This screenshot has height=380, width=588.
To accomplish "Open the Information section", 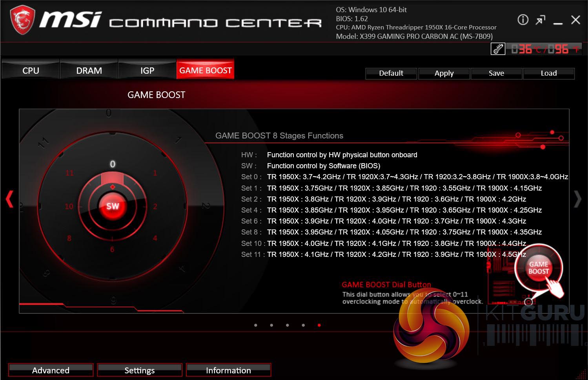I will [228, 370].
